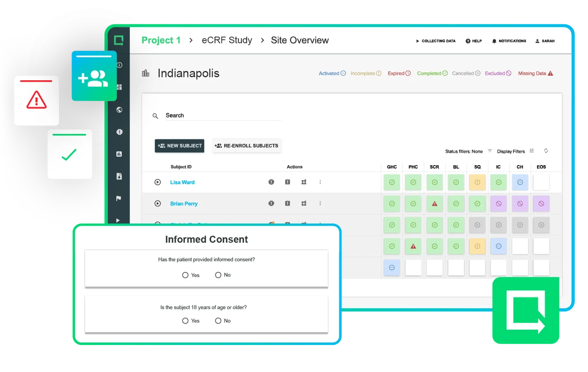This screenshot has height=372, width=588.
Task: Click the NEW SUBJECT button
Action: click(179, 146)
